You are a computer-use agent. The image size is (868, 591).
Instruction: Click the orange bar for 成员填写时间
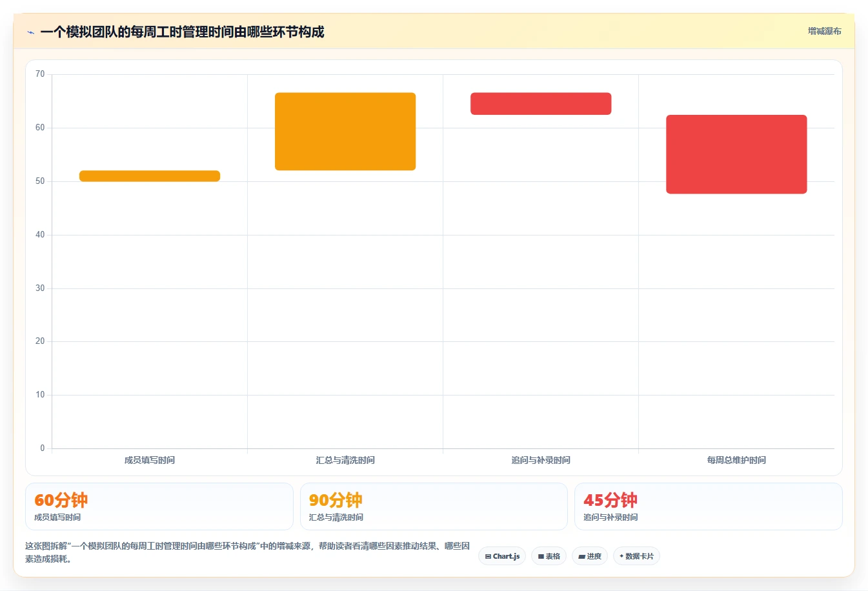[150, 176]
